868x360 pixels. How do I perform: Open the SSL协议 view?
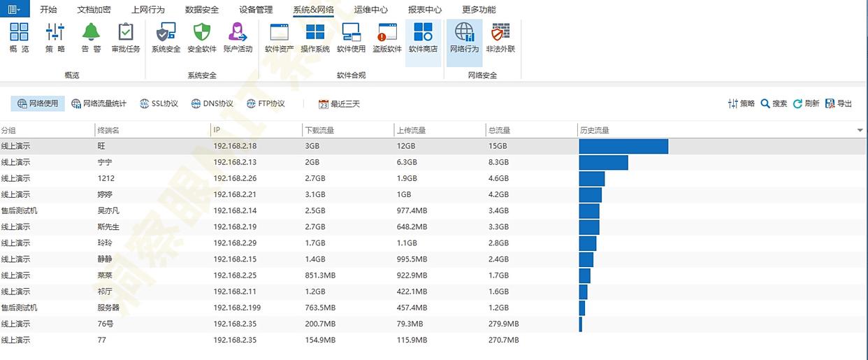(x=159, y=103)
